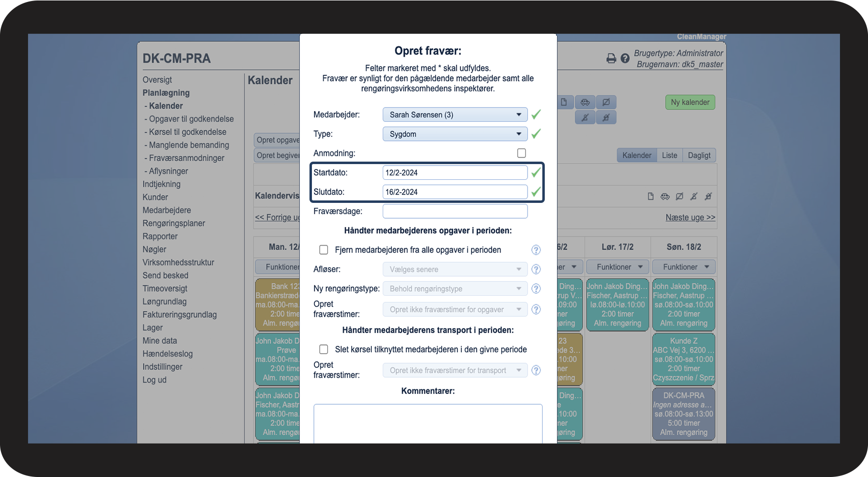Image resolution: width=868 pixels, height=477 pixels.
Task: Click the Ny kalender button
Action: click(x=690, y=102)
